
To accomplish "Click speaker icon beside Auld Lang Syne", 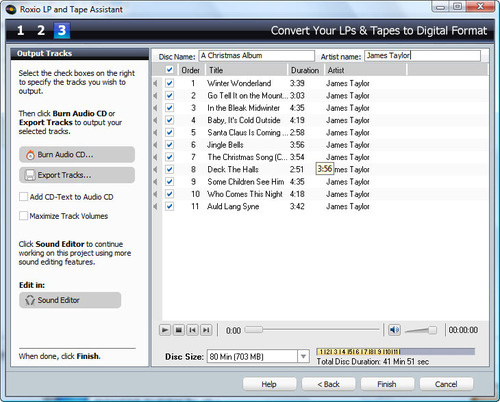I will (156, 206).
